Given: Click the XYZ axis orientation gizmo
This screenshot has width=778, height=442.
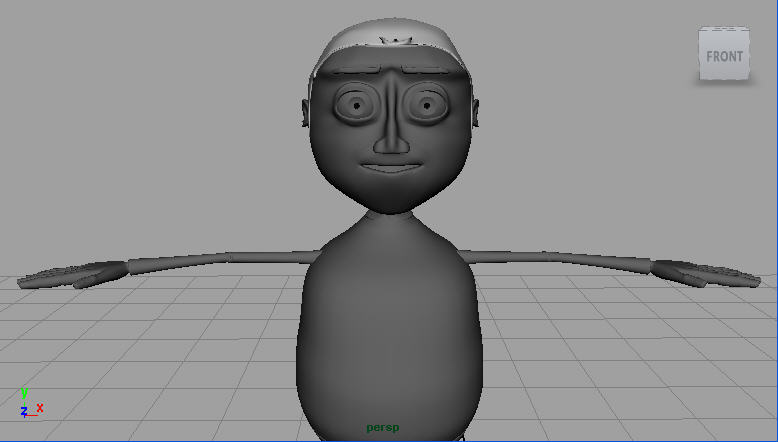Looking at the screenshot, I should pos(31,404).
